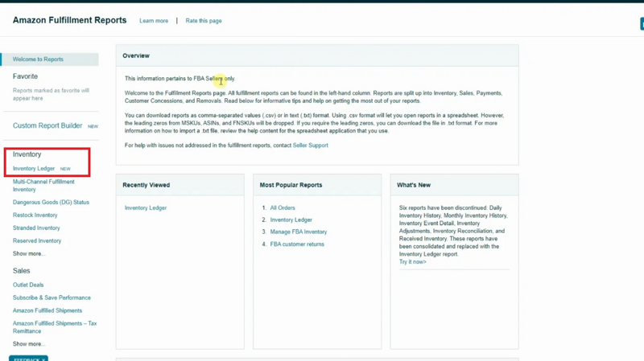644x361 pixels.
Task: Open Custom Report Builder
Action: pos(47,125)
